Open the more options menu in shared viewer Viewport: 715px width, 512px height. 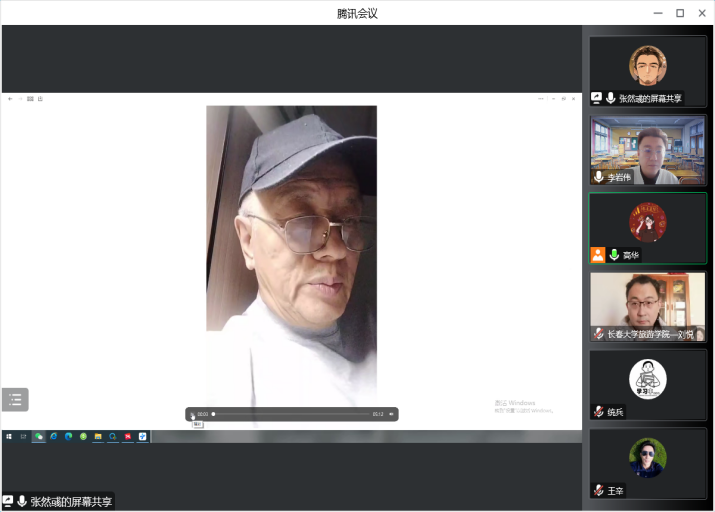click(x=541, y=98)
